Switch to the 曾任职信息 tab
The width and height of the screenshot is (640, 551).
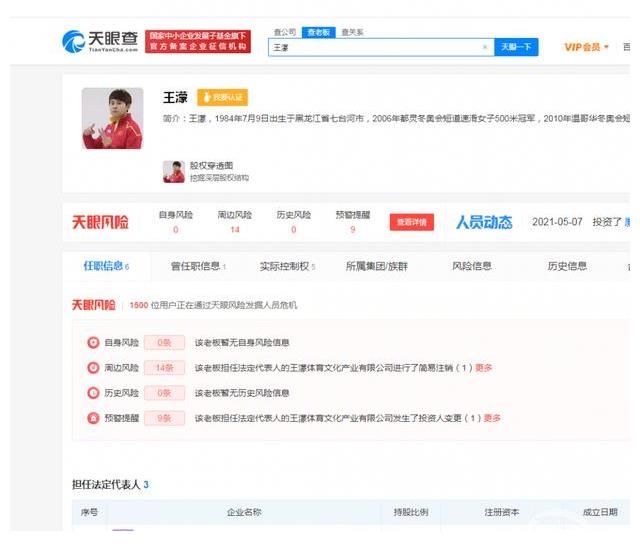[198, 267]
